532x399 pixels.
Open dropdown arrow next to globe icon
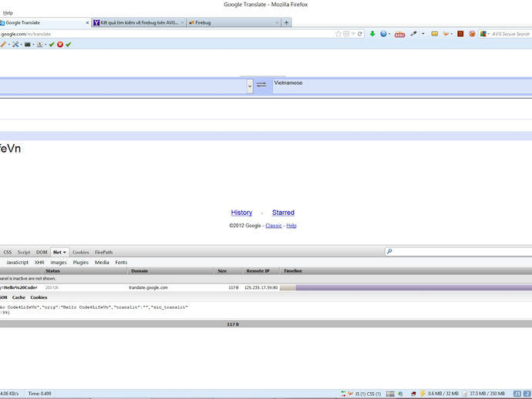[389, 34]
